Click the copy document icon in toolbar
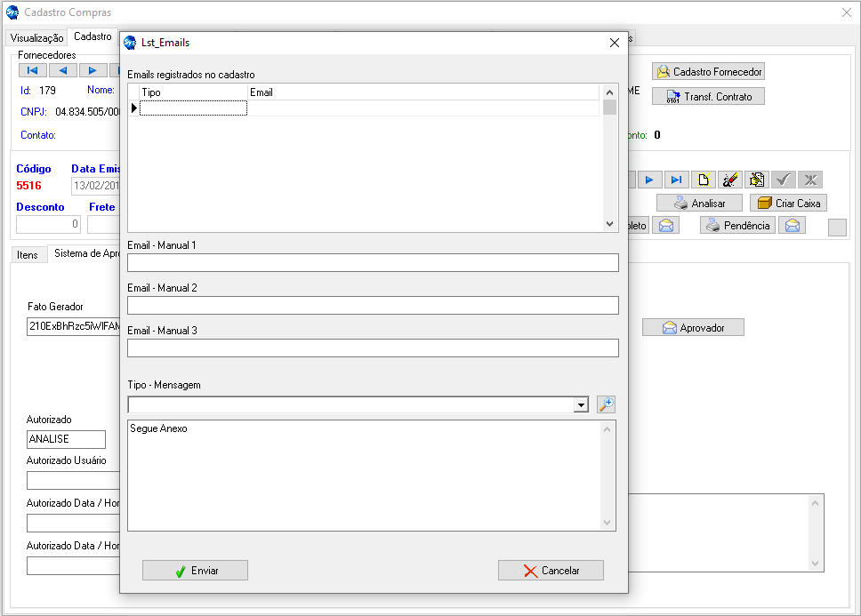The width and height of the screenshot is (861, 616). click(x=757, y=180)
